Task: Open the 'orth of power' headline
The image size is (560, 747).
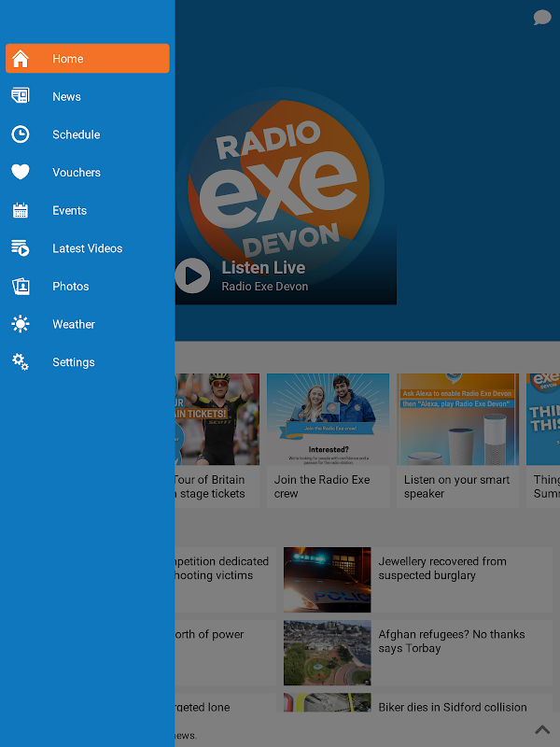Action: point(209,635)
